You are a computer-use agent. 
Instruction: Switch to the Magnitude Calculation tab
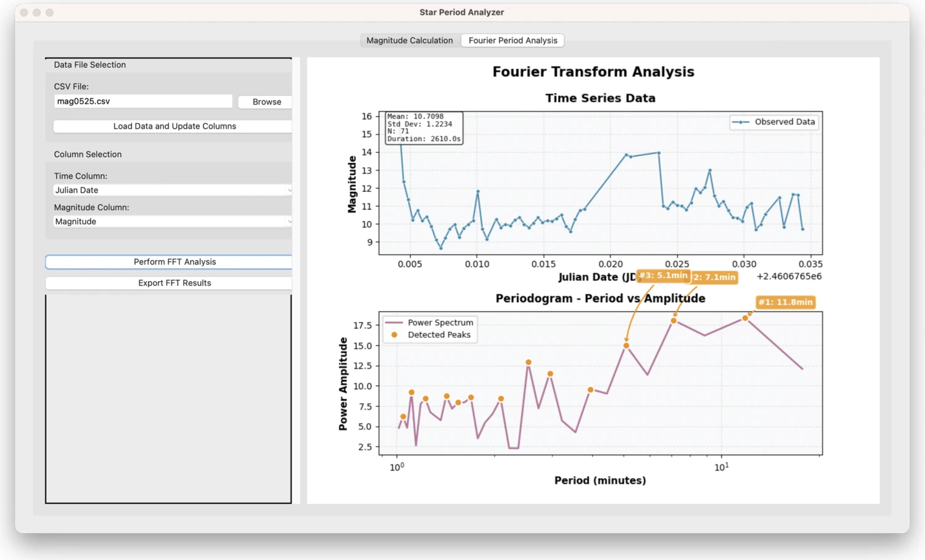409,40
